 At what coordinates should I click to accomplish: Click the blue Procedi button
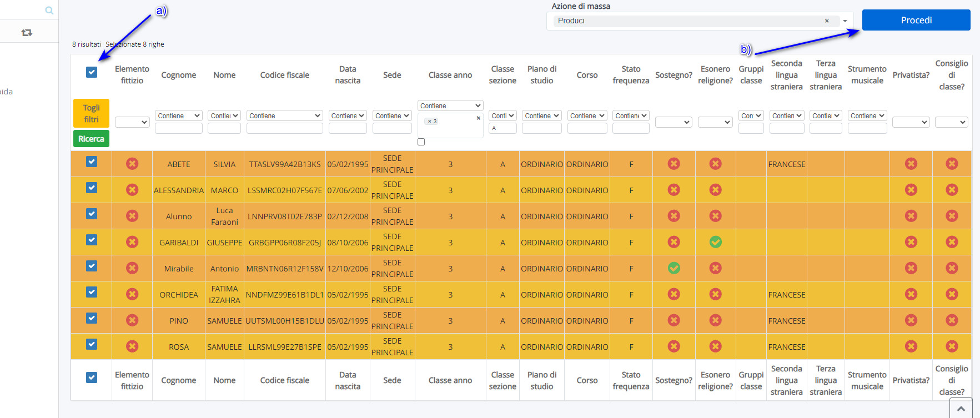click(x=916, y=20)
